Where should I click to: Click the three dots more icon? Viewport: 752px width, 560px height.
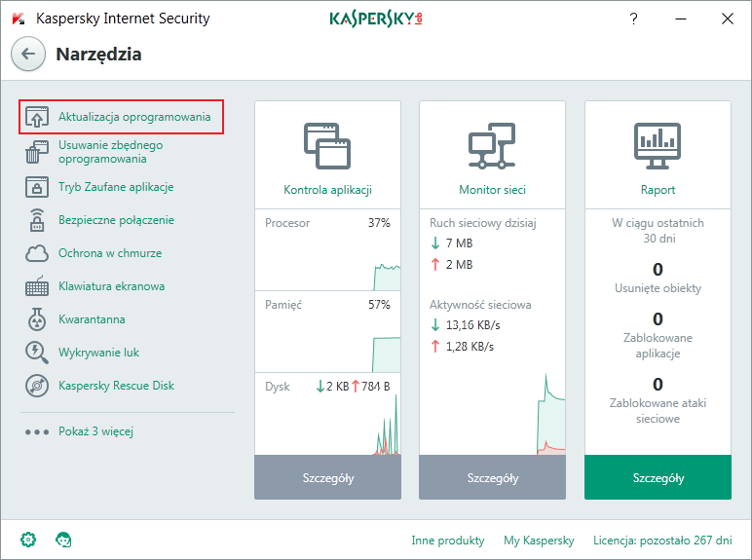tap(37, 432)
